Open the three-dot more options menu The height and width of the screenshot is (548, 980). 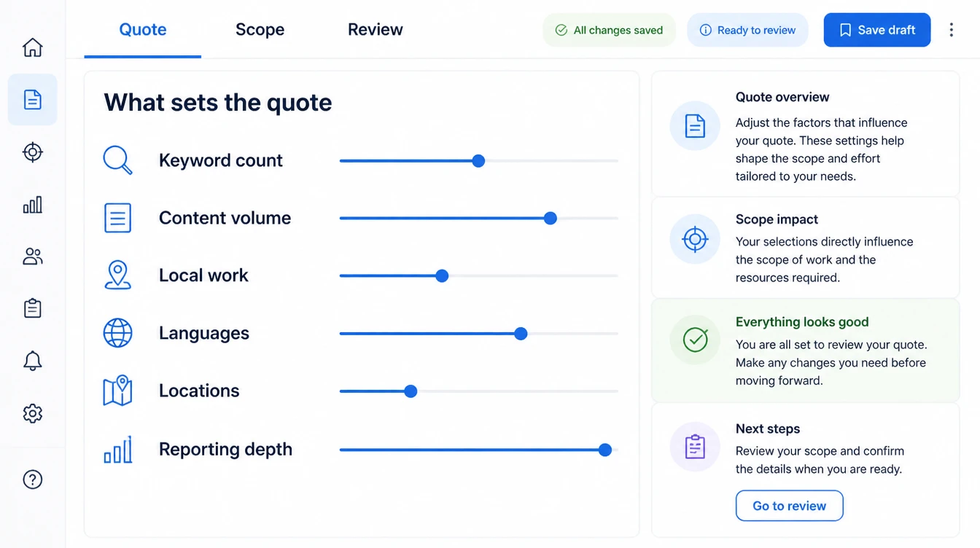951,30
